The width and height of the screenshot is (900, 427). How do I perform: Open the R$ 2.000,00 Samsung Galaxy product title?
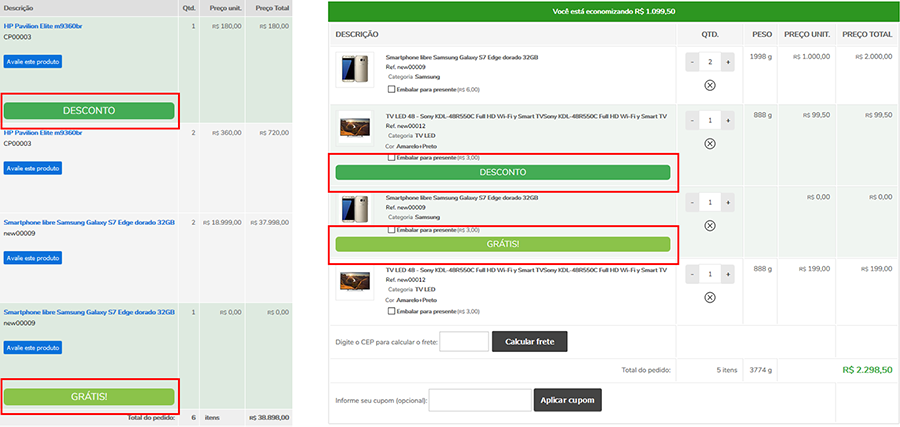pos(462,57)
